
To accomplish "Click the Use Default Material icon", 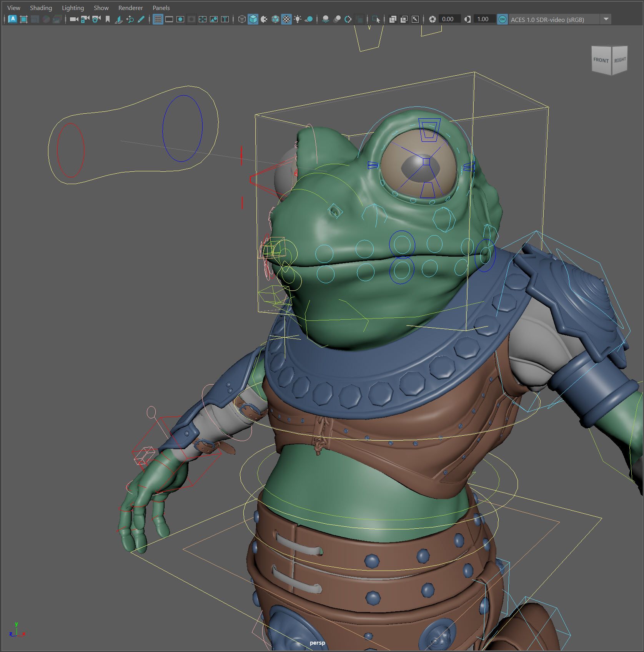I will click(x=264, y=19).
